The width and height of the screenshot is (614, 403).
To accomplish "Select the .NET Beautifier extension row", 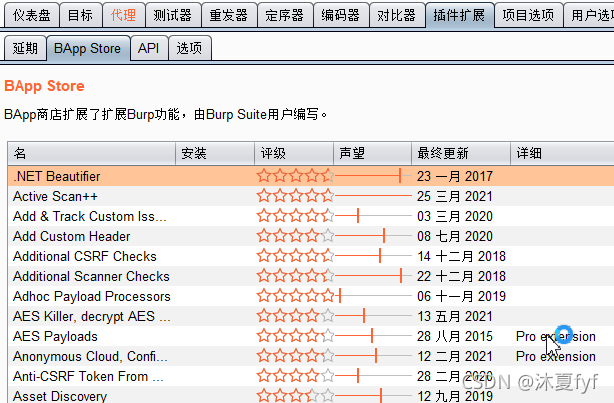I will pos(311,176).
